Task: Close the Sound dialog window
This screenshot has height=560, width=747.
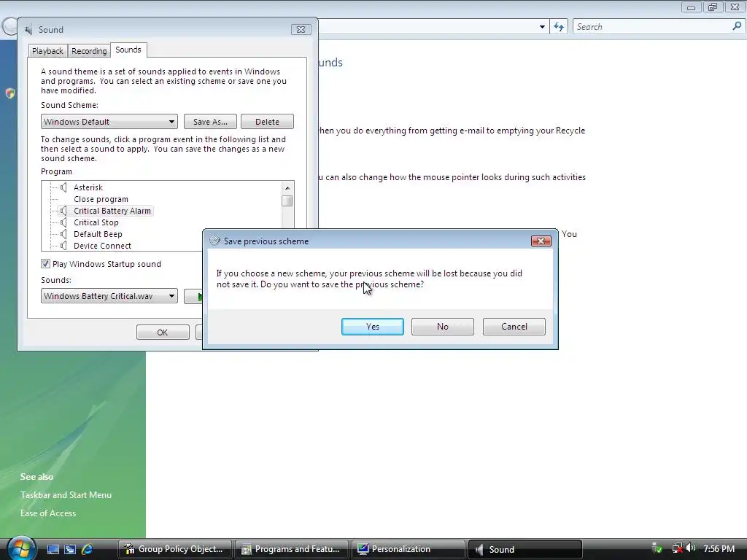Action: coord(301,29)
